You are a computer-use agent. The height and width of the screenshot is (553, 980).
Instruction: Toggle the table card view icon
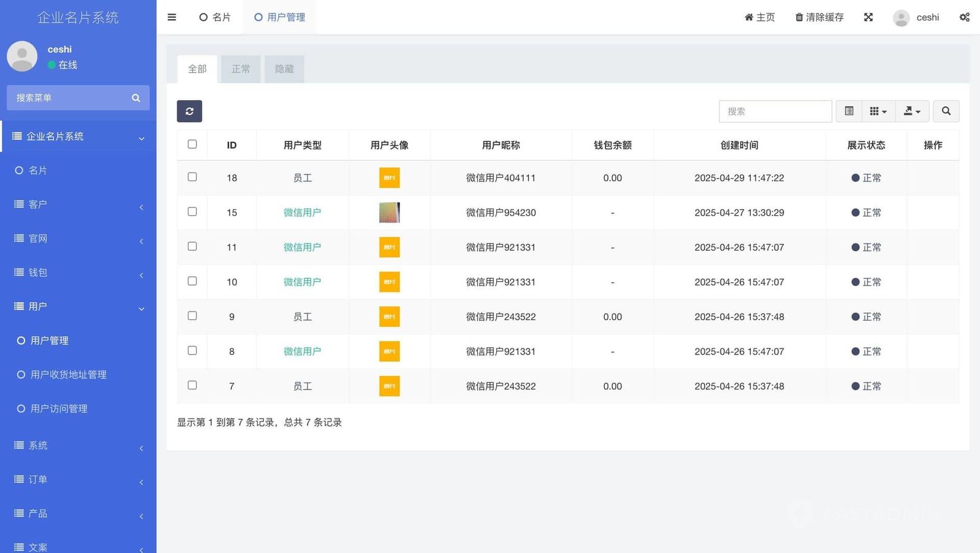coord(849,111)
